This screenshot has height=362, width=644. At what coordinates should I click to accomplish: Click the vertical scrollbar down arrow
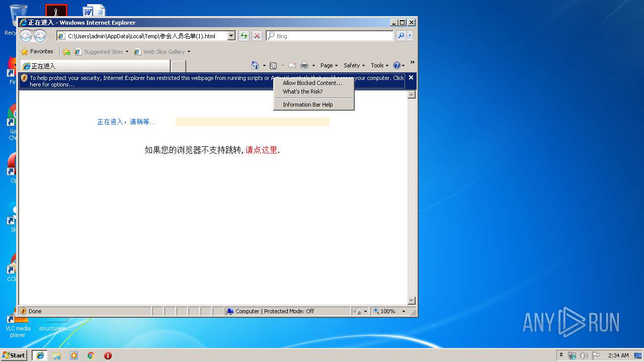pyautogui.click(x=412, y=301)
